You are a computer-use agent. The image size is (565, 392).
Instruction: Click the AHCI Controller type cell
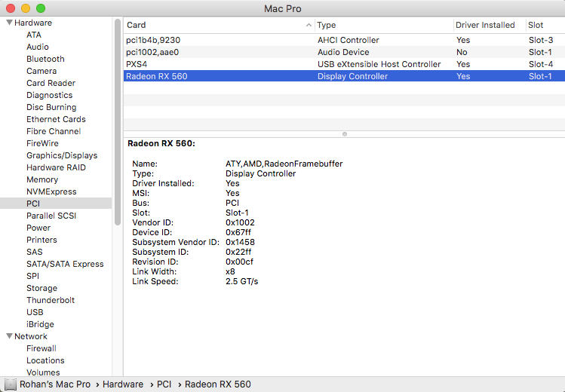348,40
